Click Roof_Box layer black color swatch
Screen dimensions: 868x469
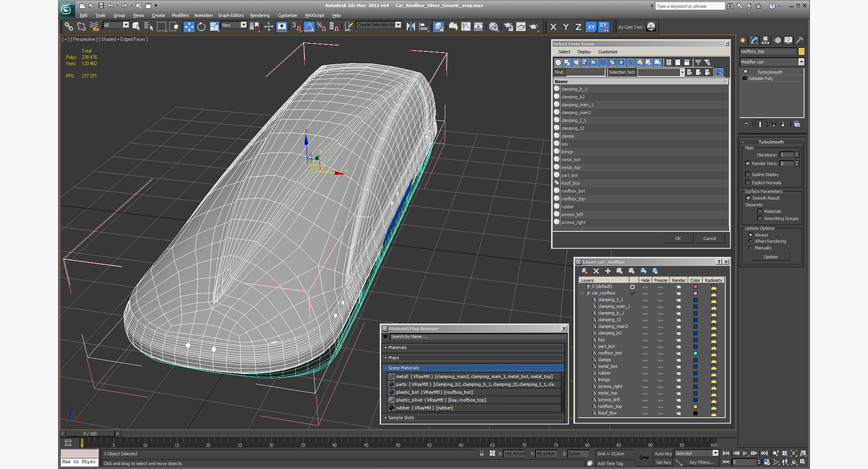pos(696,413)
